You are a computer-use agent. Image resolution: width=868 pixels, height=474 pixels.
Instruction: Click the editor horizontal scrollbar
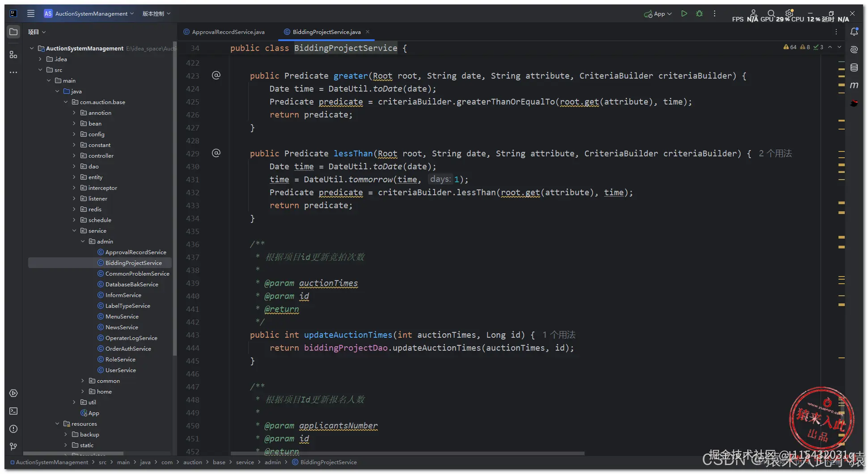click(407, 453)
